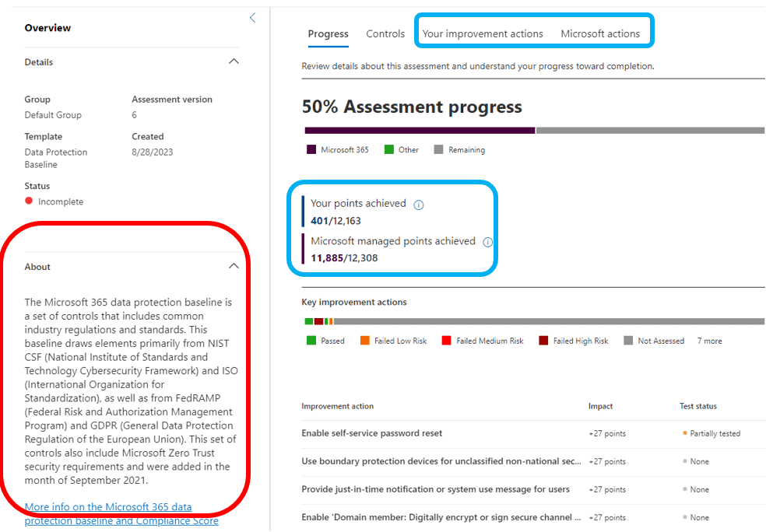Image resolution: width=766 pixels, height=532 pixels.
Task: Click the Microsoft 365 purple legend swatch
Action: tap(311, 149)
